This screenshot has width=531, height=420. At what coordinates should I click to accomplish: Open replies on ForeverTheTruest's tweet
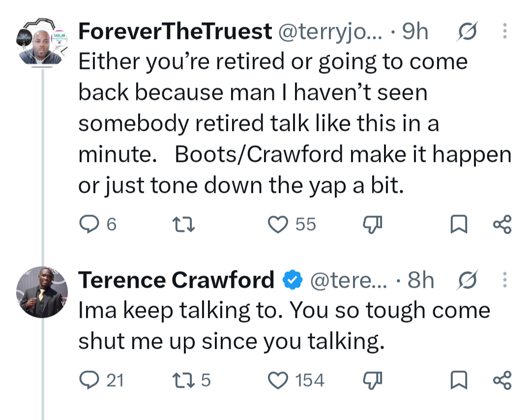point(97,224)
